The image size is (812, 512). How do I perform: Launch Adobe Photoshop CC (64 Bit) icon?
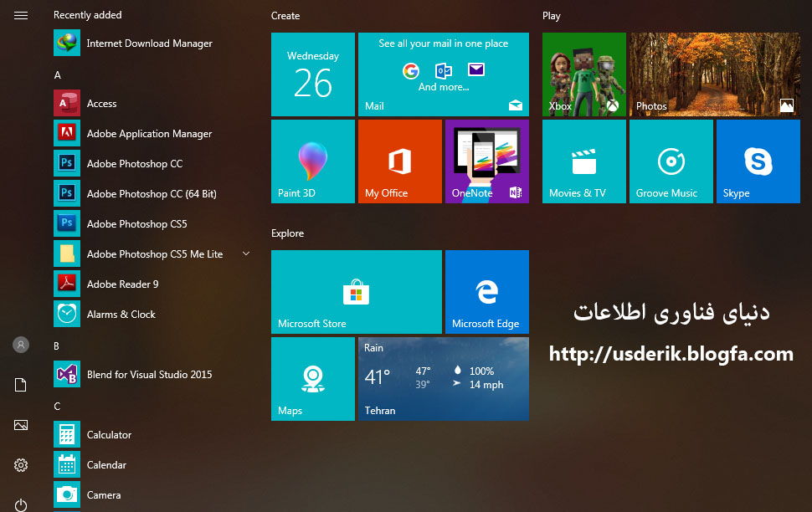[x=67, y=193]
